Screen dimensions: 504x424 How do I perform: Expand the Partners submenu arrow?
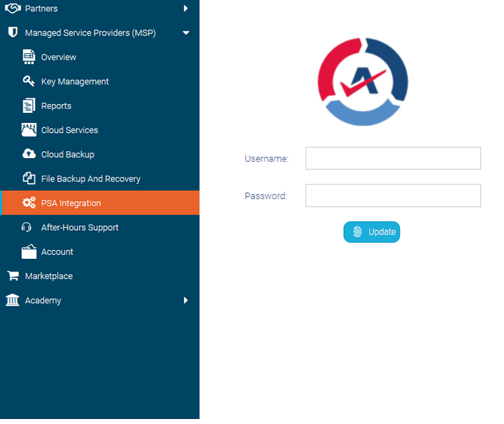click(185, 8)
